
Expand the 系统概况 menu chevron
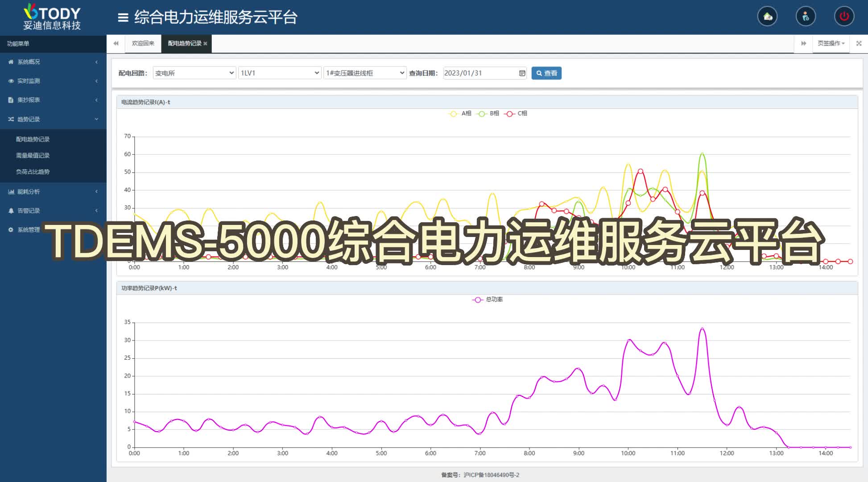[x=96, y=62]
